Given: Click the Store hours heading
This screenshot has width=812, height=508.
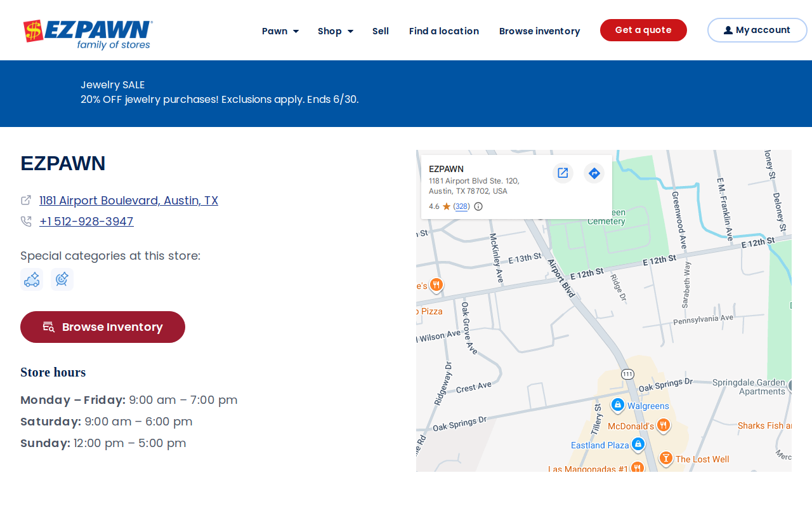Looking at the screenshot, I should point(53,372).
